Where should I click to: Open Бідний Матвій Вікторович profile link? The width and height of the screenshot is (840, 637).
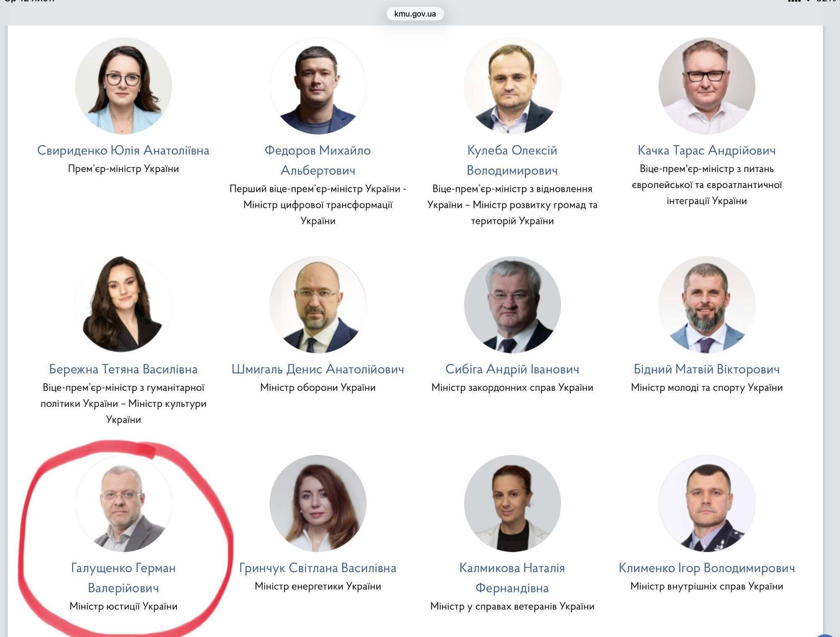tap(706, 369)
